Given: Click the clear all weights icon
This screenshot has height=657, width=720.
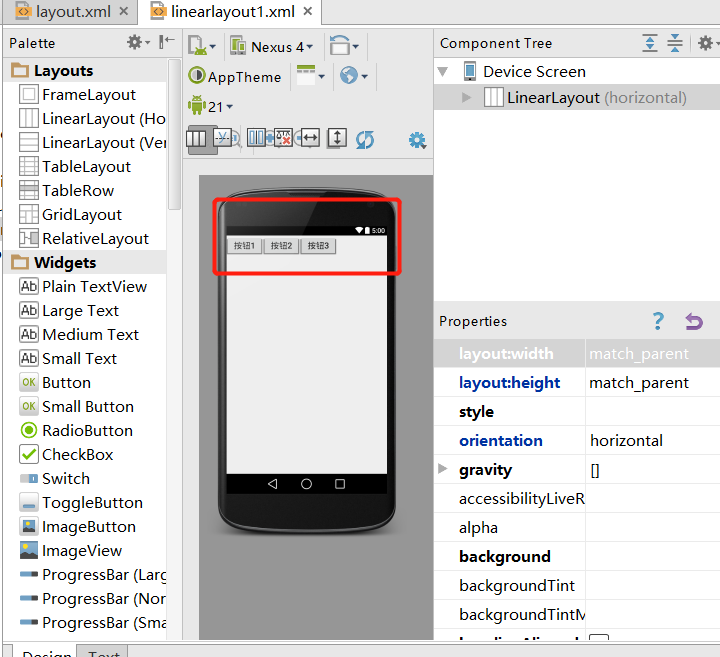Looking at the screenshot, I should point(283,138).
